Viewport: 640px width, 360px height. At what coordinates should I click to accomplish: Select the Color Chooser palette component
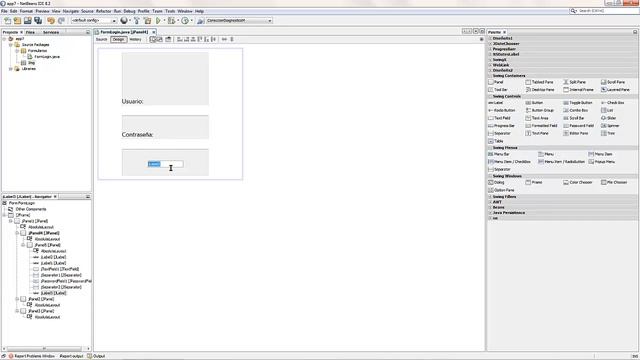578,182
